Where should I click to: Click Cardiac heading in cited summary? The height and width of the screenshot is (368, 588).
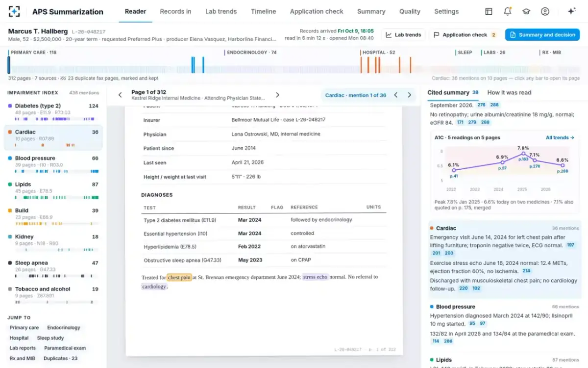click(x=446, y=228)
